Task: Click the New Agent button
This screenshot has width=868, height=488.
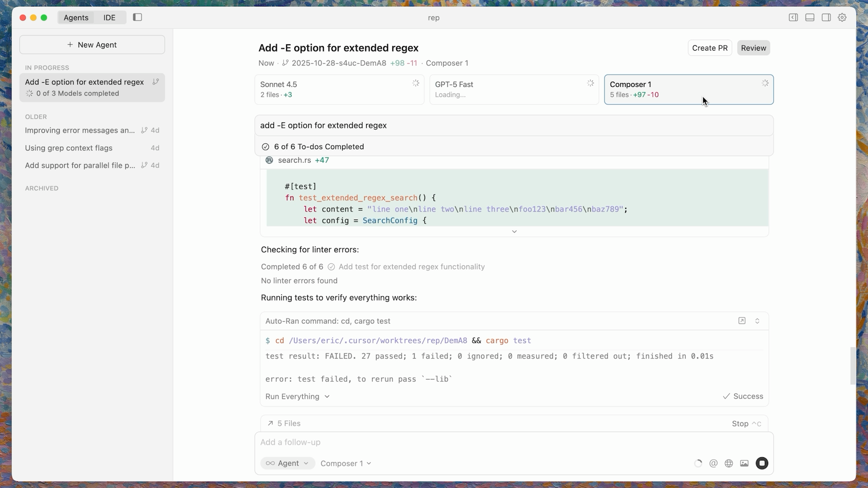Action: coord(92,45)
